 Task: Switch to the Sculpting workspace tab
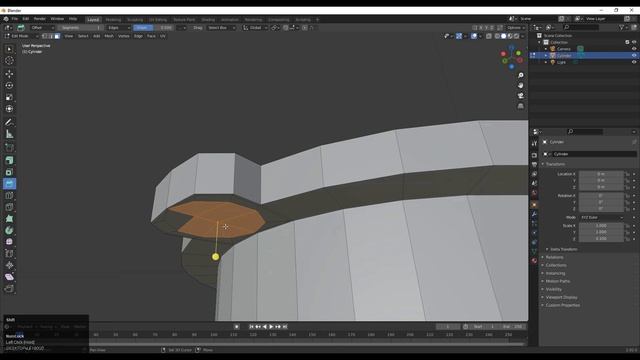[135, 20]
